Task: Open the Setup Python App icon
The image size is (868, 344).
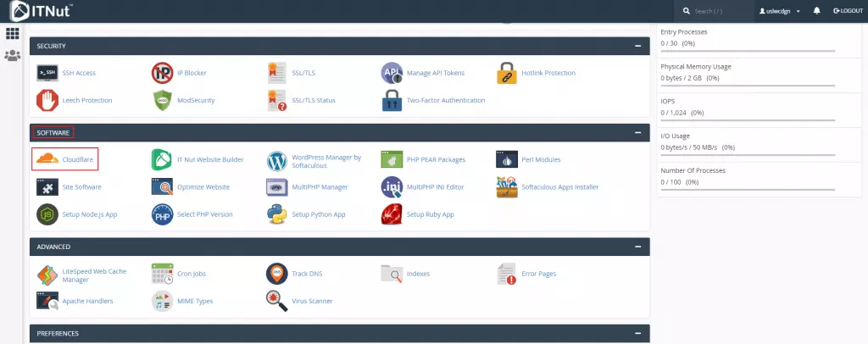Action: (277, 214)
